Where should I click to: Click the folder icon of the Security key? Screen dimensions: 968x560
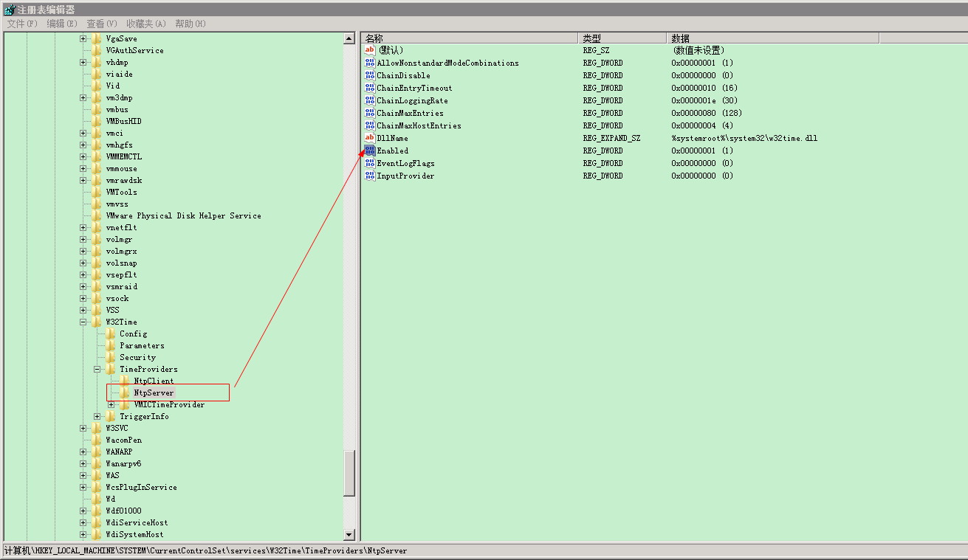[111, 357]
